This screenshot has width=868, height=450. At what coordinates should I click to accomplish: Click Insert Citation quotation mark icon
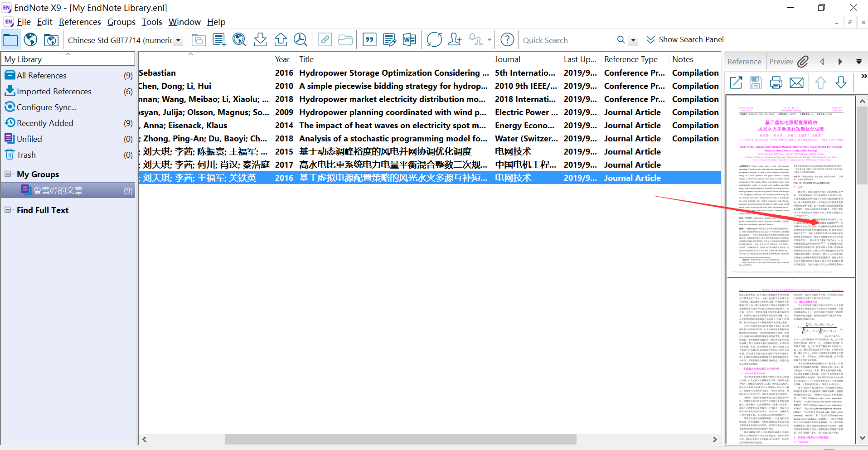[370, 40]
